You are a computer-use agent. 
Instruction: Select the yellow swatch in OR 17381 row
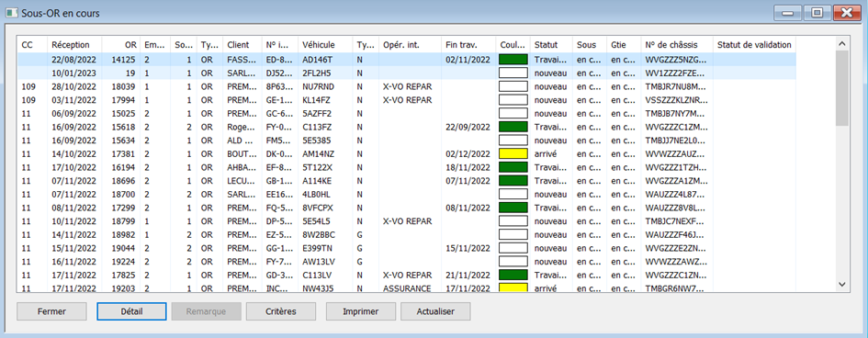click(x=513, y=153)
